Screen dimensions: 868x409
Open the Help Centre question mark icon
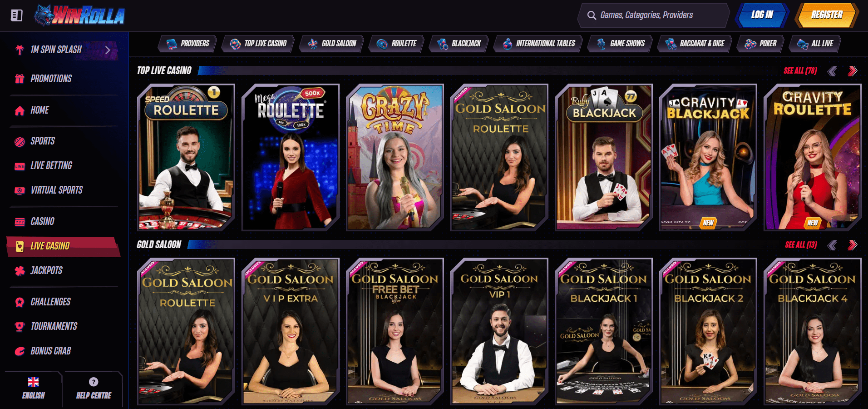point(94,382)
